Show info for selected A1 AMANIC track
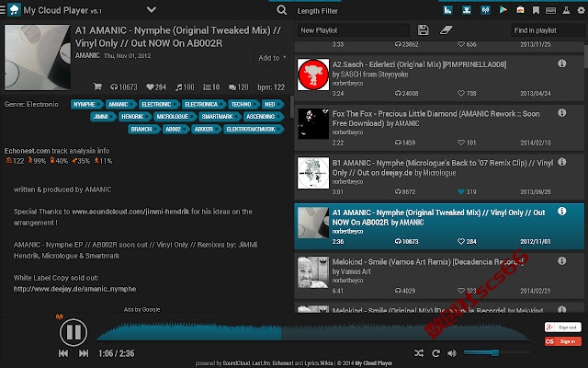 [x=561, y=211]
